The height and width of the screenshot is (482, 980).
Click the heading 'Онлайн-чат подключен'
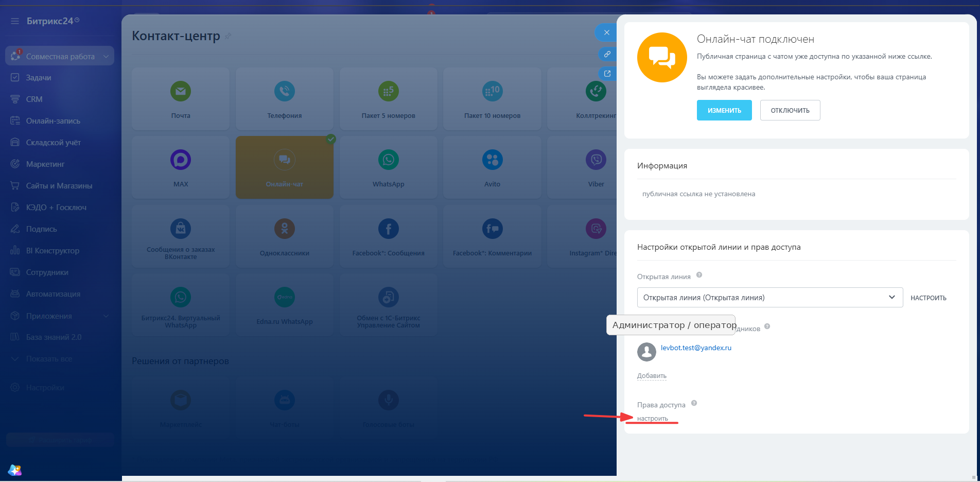(x=756, y=39)
